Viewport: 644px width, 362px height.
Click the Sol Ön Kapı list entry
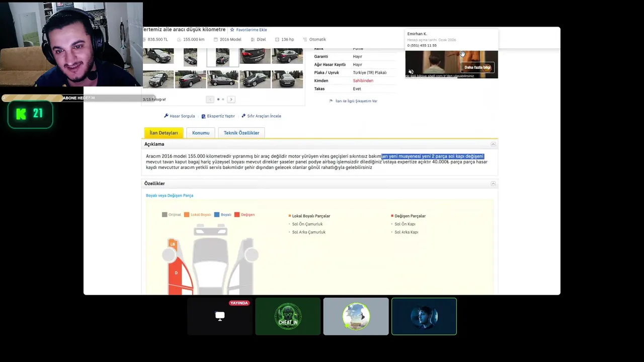click(x=405, y=224)
